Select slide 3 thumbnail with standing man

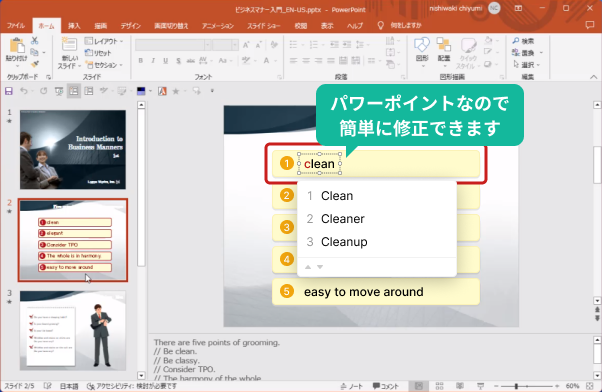[73, 331]
